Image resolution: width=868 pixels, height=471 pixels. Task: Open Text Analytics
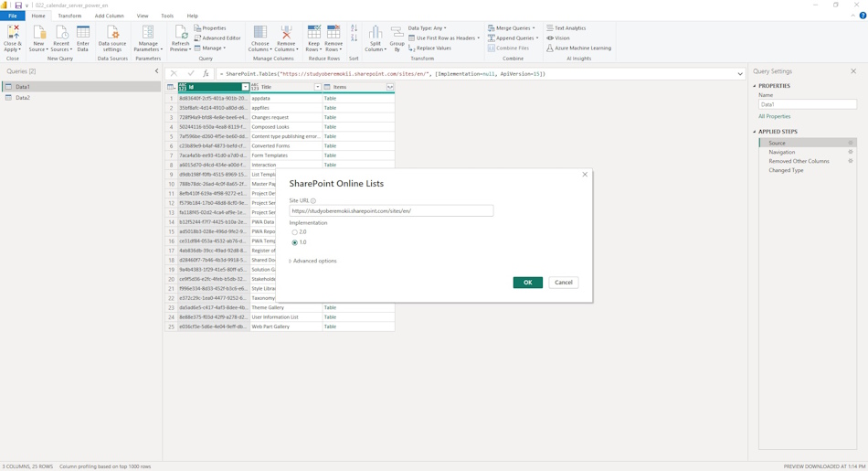[566, 28]
